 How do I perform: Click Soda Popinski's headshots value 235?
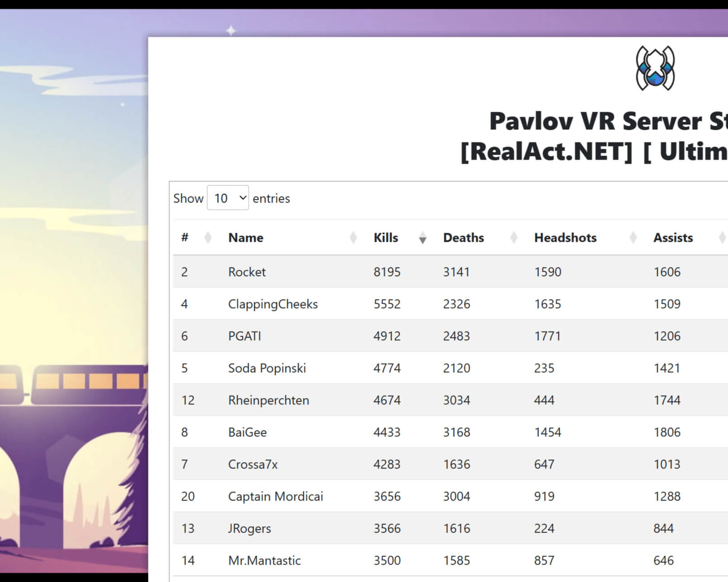click(544, 368)
